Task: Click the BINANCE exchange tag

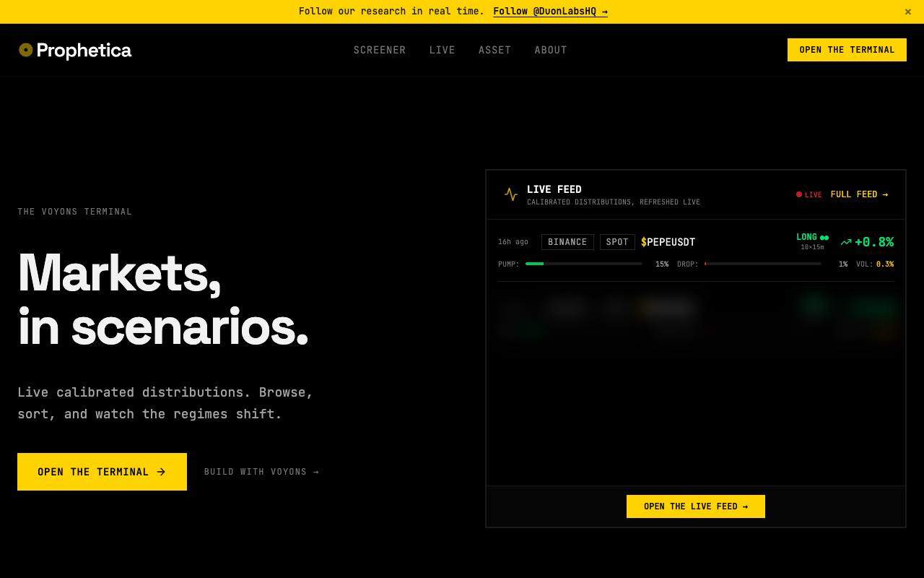Action: pos(567,242)
